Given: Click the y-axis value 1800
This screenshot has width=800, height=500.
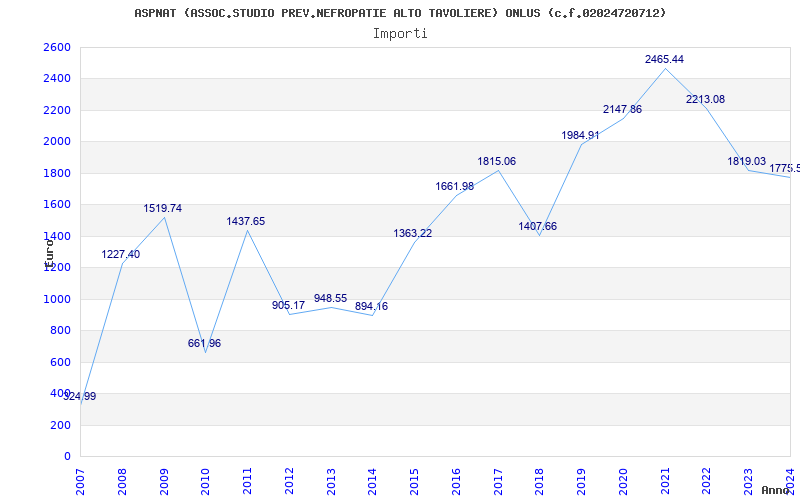Looking at the screenshot, I should (59, 173).
